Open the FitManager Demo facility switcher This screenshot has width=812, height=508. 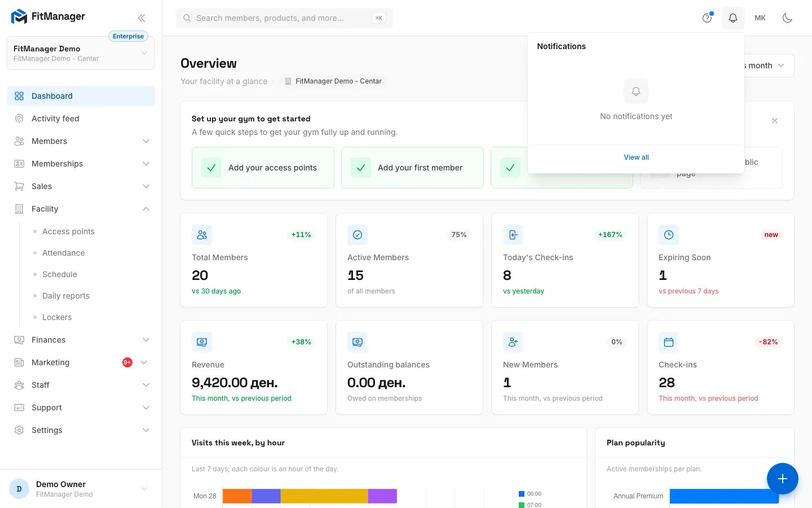(x=81, y=53)
